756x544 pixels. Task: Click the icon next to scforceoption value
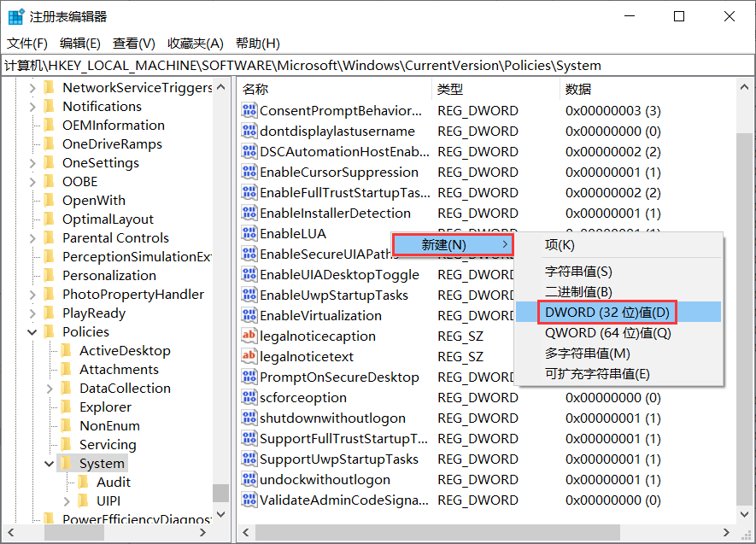249,397
